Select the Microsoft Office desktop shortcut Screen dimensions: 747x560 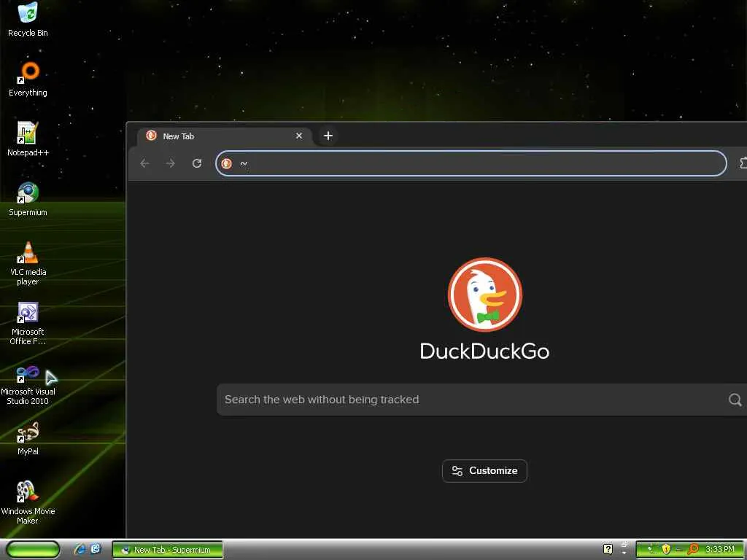tap(28, 323)
